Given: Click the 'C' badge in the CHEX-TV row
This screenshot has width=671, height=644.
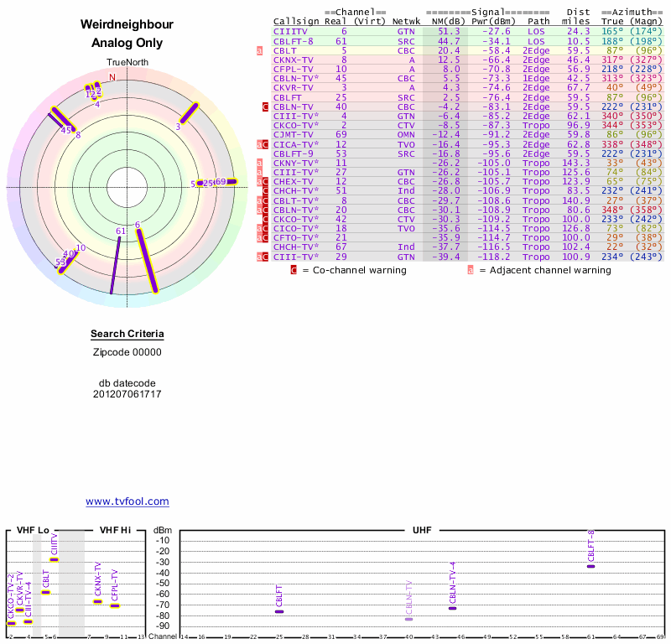Looking at the screenshot, I should [x=265, y=181].
